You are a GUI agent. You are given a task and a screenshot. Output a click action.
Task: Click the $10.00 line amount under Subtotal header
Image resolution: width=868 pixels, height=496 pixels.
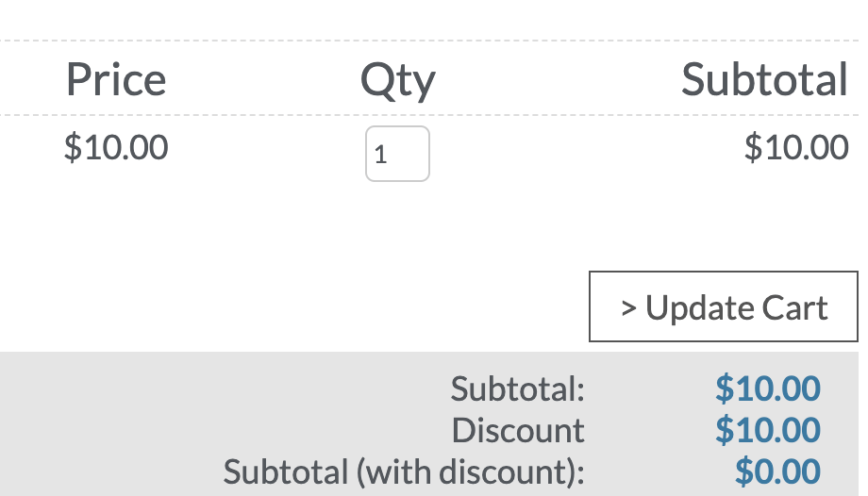tap(795, 147)
